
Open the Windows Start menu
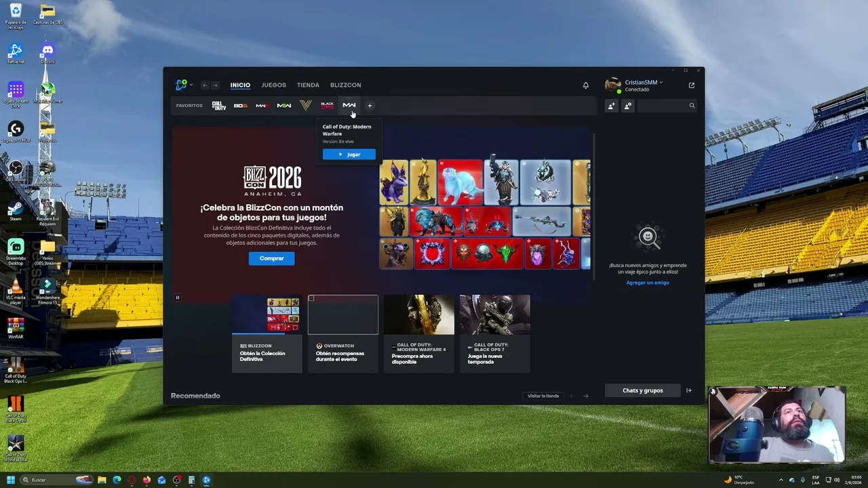coord(11,480)
